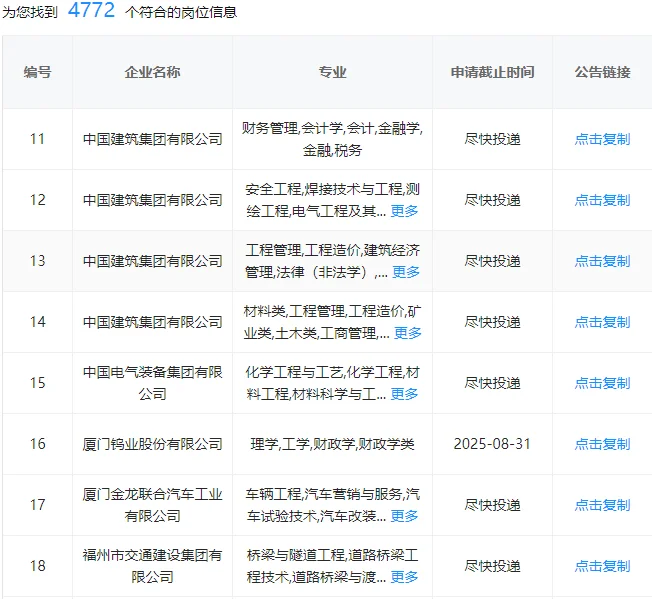This screenshot has width=652, height=599.
Task: Copy announcement link for row 12
Action: pos(602,200)
